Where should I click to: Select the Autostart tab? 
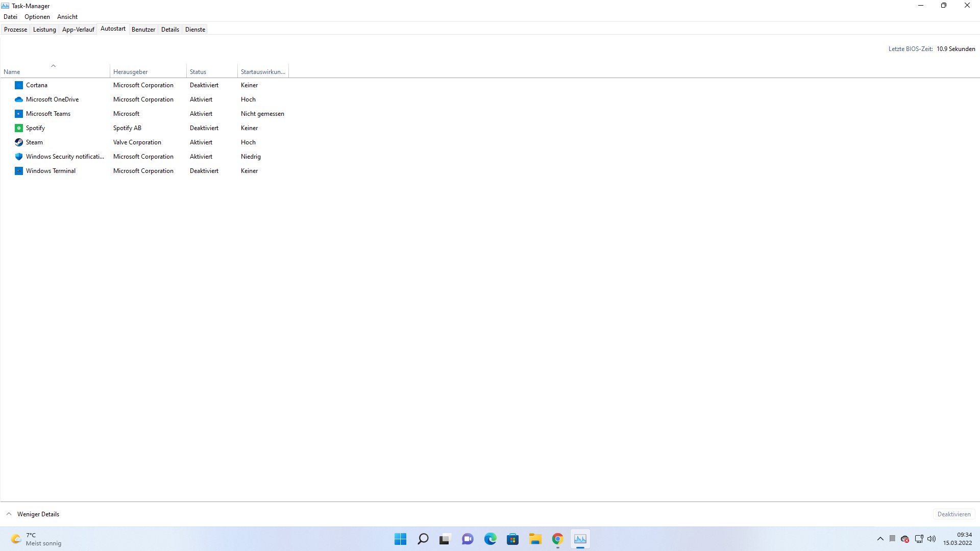click(113, 29)
